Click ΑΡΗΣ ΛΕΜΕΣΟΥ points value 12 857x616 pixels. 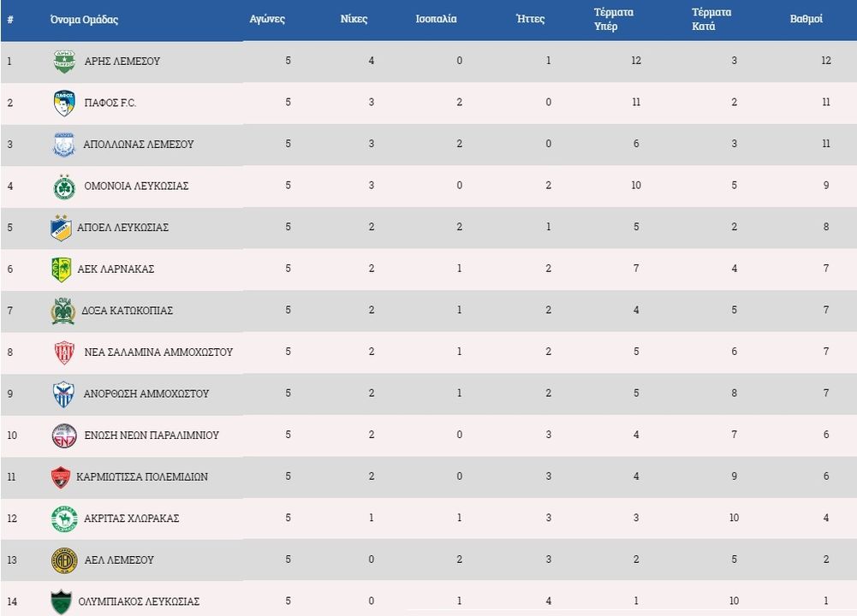tap(826, 61)
